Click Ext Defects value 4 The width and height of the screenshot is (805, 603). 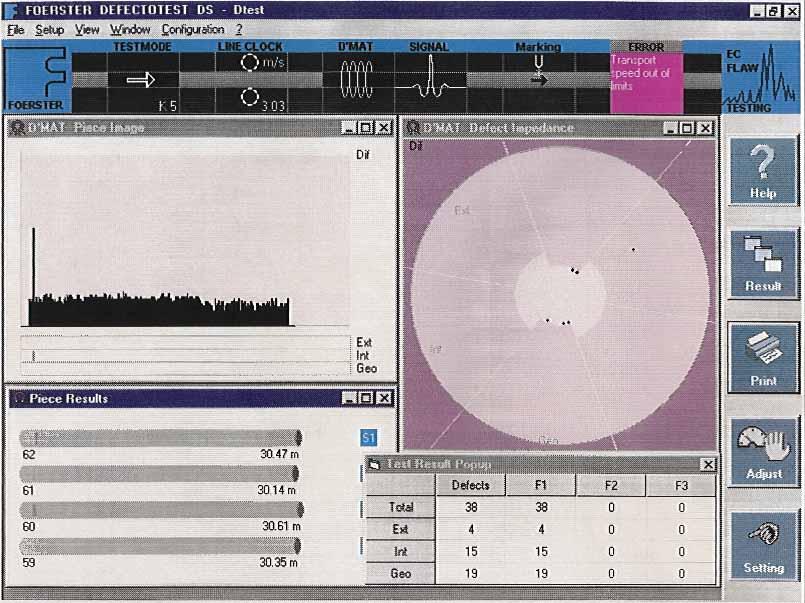coord(471,529)
